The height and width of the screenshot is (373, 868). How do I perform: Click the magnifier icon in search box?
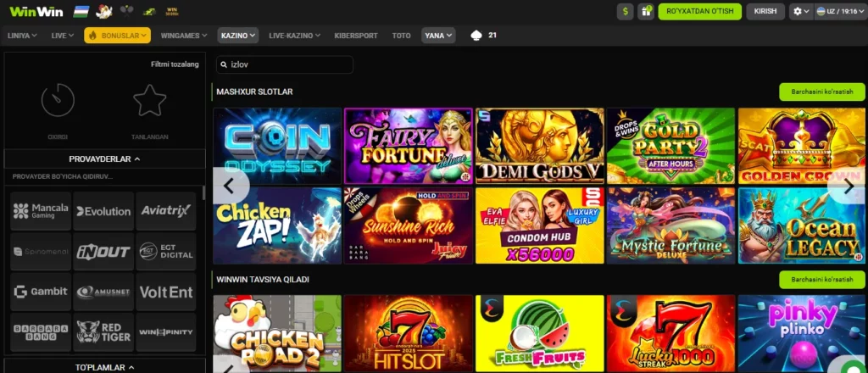224,64
